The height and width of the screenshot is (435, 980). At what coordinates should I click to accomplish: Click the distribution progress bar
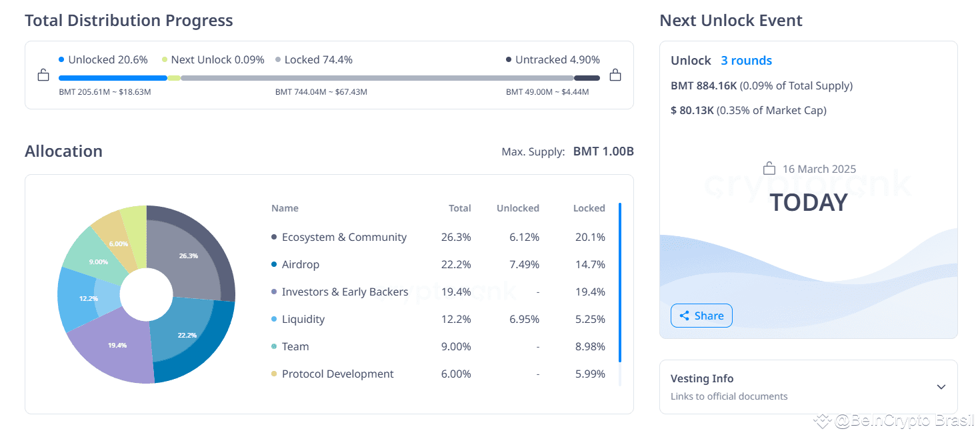pos(320,78)
